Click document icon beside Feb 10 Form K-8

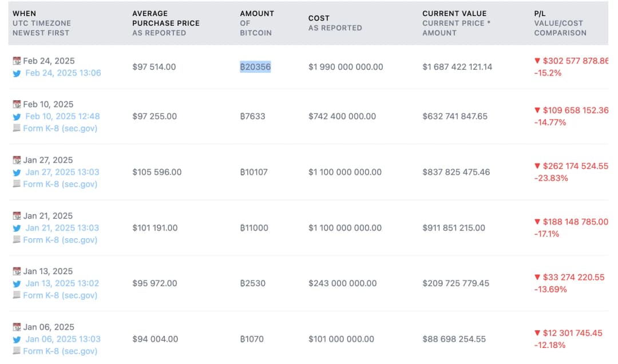coord(17,128)
